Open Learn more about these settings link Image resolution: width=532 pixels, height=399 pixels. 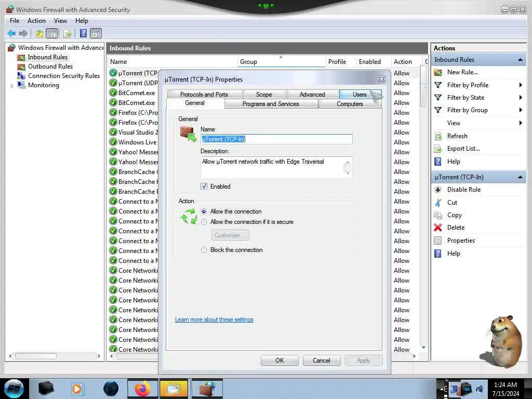(214, 320)
